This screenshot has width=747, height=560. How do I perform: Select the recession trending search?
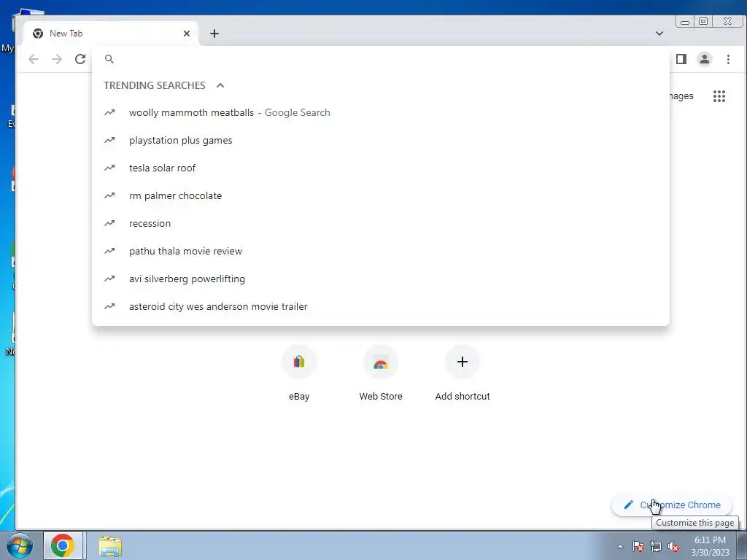[381, 223]
